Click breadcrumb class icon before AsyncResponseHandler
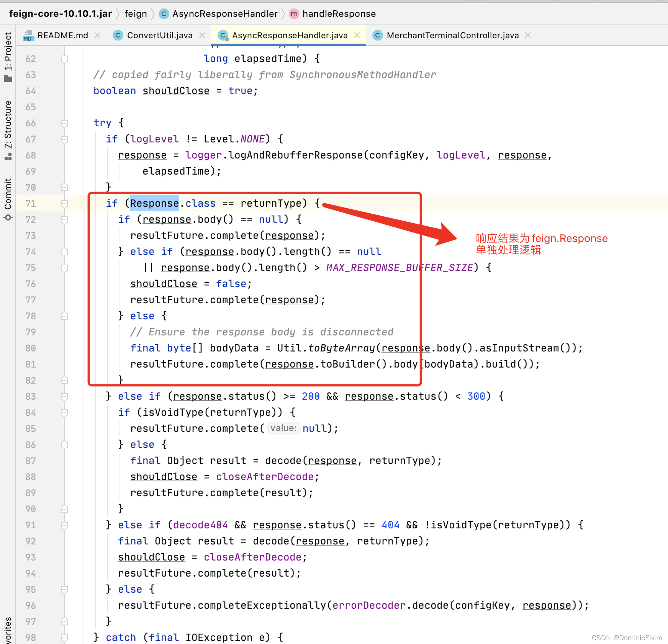This screenshot has width=668, height=644. point(164,14)
